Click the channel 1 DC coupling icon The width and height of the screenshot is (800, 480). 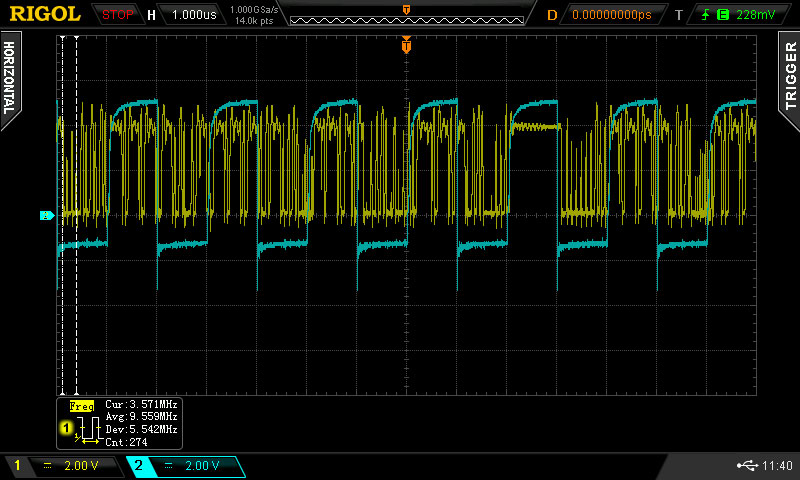coord(47,465)
